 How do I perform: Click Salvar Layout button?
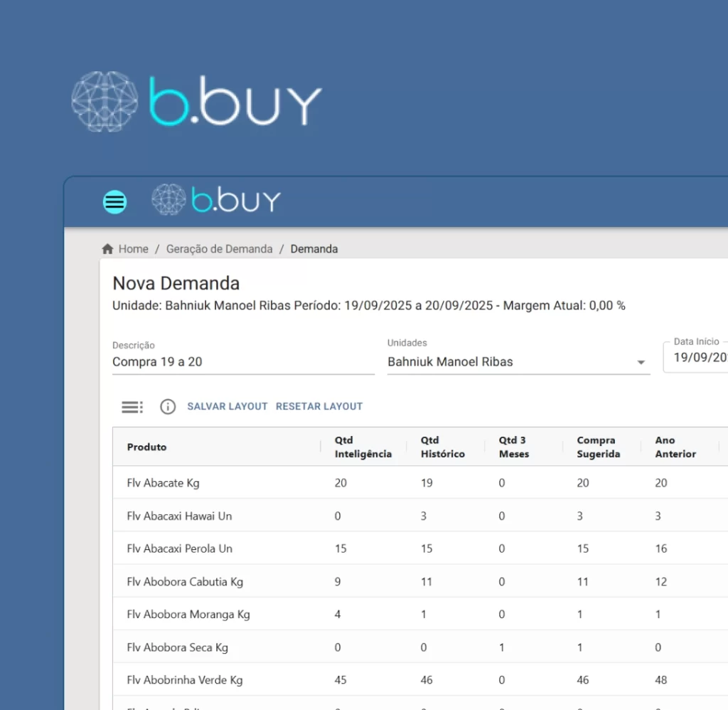click(227, 407)
